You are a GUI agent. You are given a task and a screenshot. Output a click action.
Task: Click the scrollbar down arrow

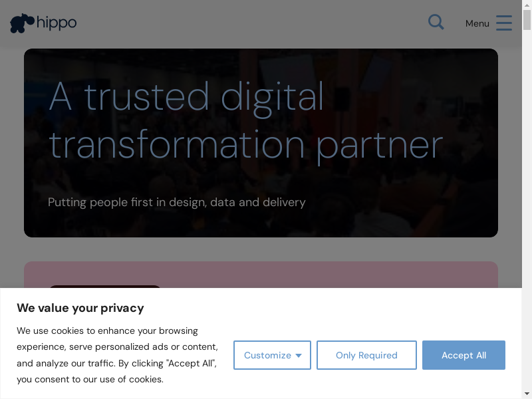527,394
